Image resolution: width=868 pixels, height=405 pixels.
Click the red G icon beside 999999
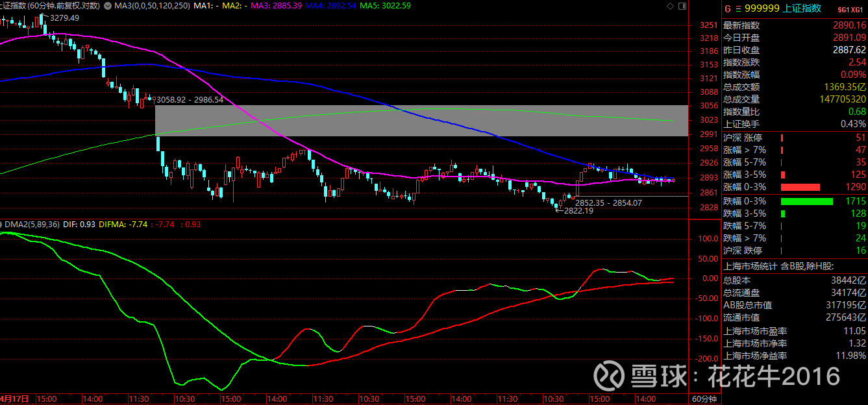coord(728,8)
